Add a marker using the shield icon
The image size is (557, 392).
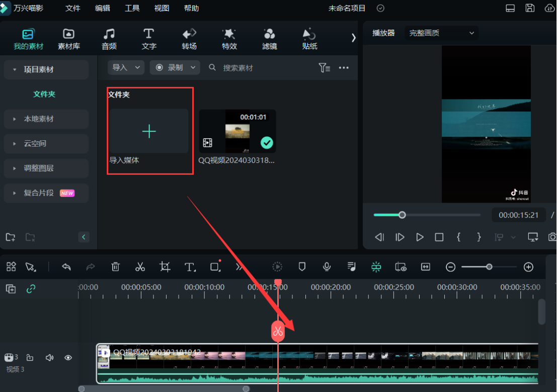(x=302, y=267)
